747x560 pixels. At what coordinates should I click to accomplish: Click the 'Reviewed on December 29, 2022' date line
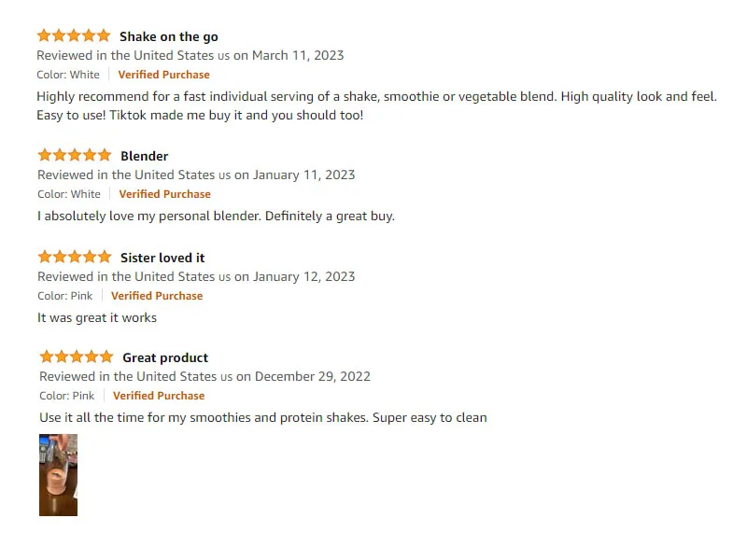point(204,376)
